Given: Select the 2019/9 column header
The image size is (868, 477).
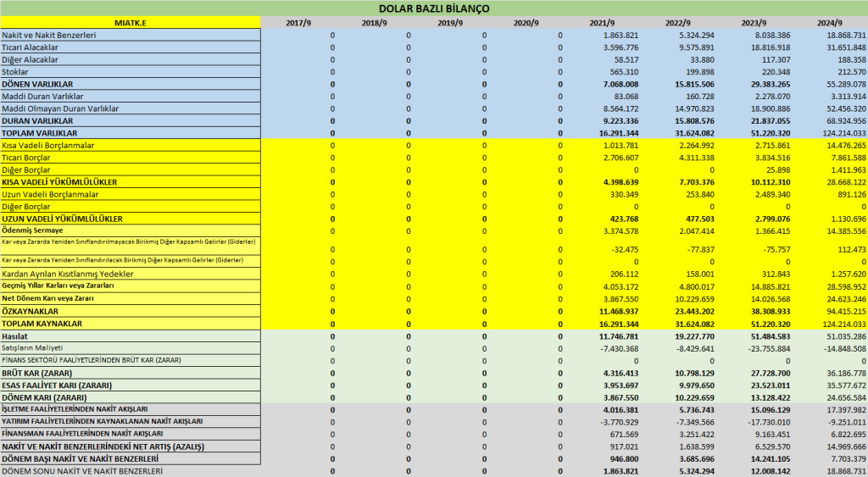Looking at the screenshot, I should point(450,23).
